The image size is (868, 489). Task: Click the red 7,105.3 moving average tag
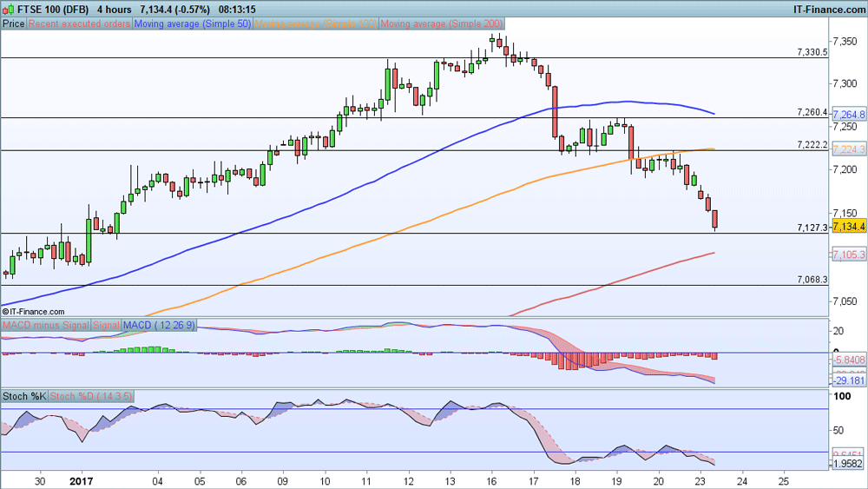pos(849,254)
